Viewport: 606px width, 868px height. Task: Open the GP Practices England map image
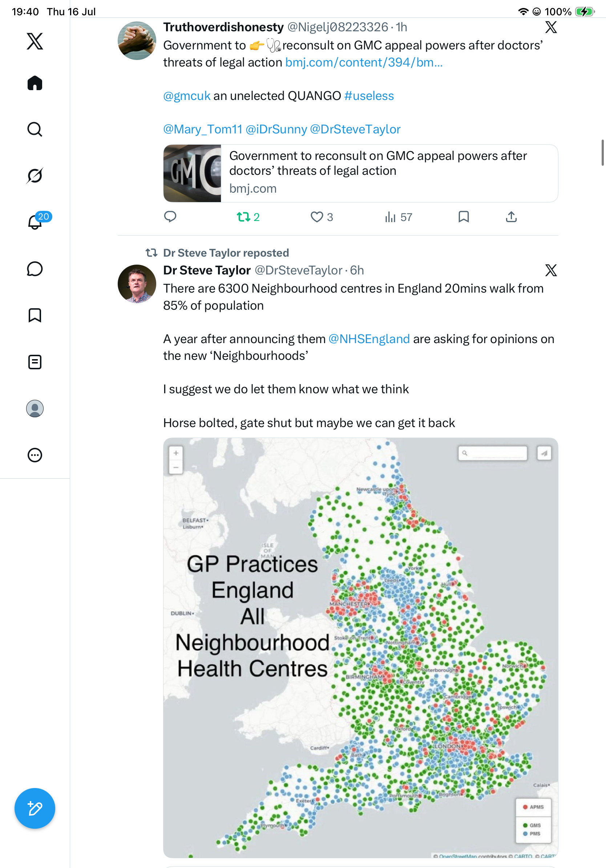click(x=360, y=648)
